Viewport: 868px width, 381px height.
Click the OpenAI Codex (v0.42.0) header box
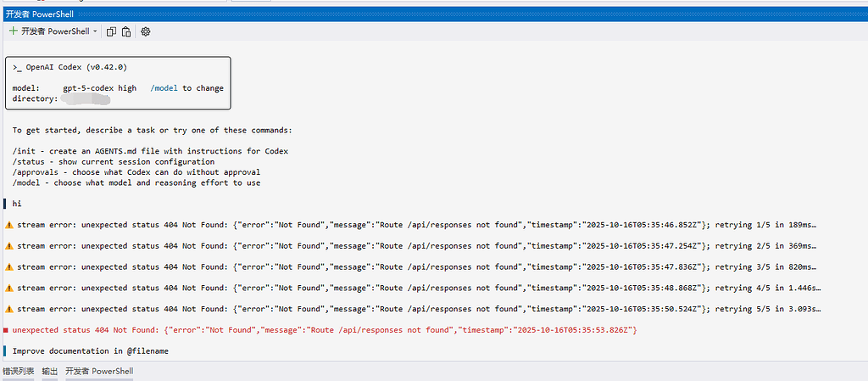pyautogui.click(x=118, y=82)
